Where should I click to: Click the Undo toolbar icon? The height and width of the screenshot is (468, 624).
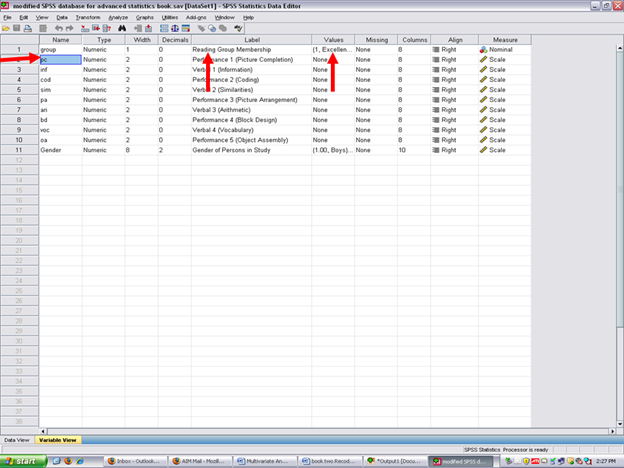tap(58, 28)
